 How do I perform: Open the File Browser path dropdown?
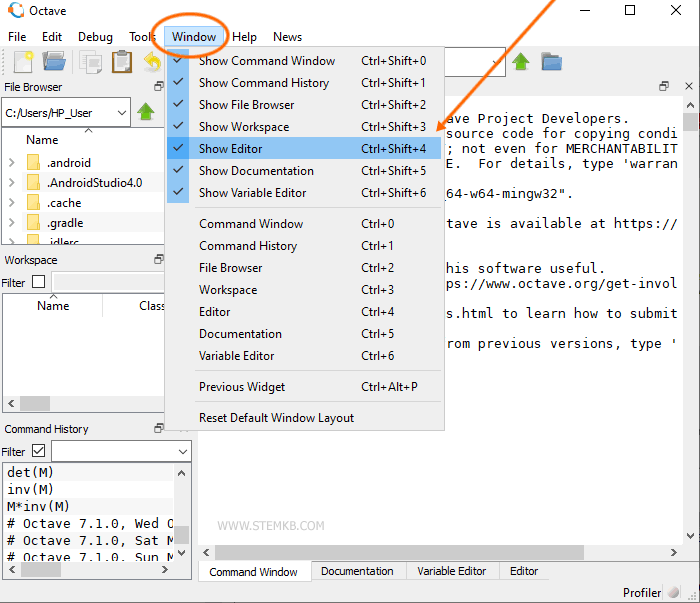(x=122, y=112)
